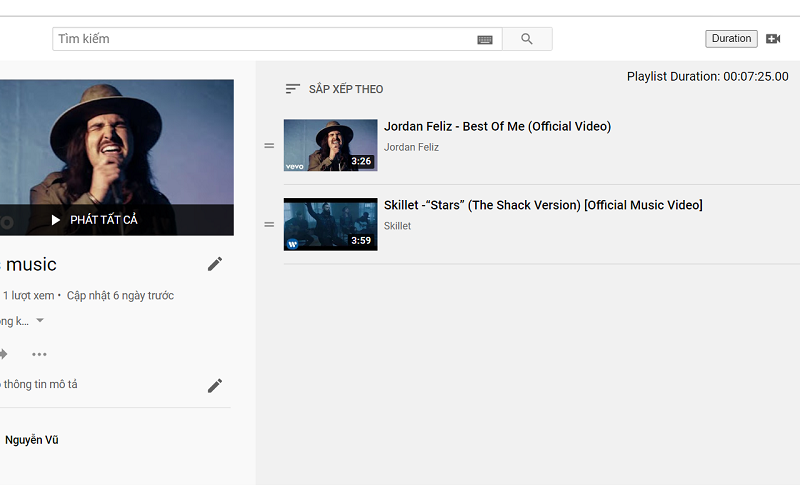Go to the Jordan Feliz channel link

click(x=411, y=147)
